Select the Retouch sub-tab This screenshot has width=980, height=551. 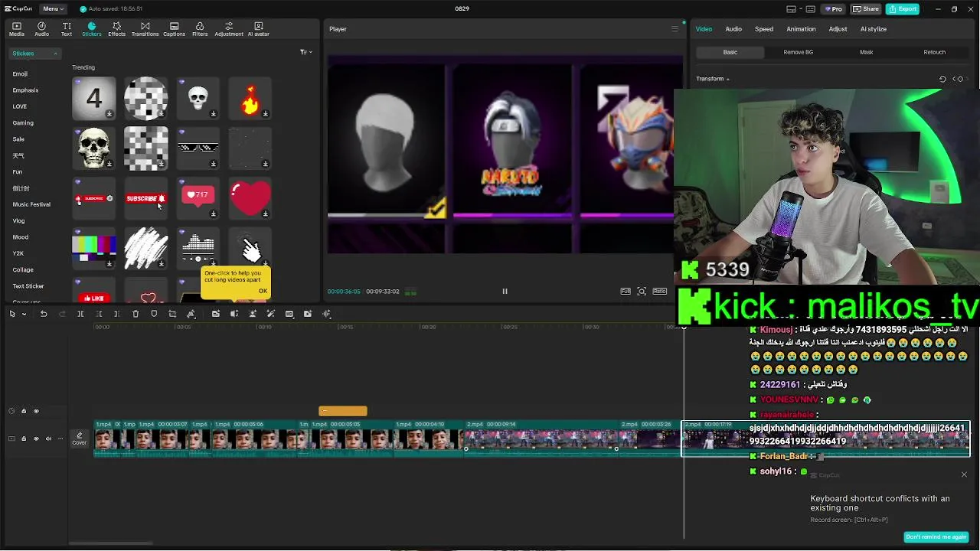tap(934, 52)
